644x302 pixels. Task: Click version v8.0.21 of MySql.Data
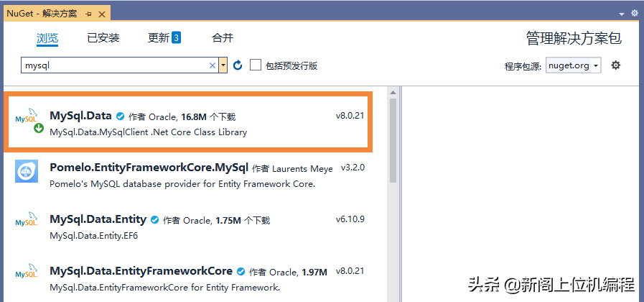pos(350,116)
